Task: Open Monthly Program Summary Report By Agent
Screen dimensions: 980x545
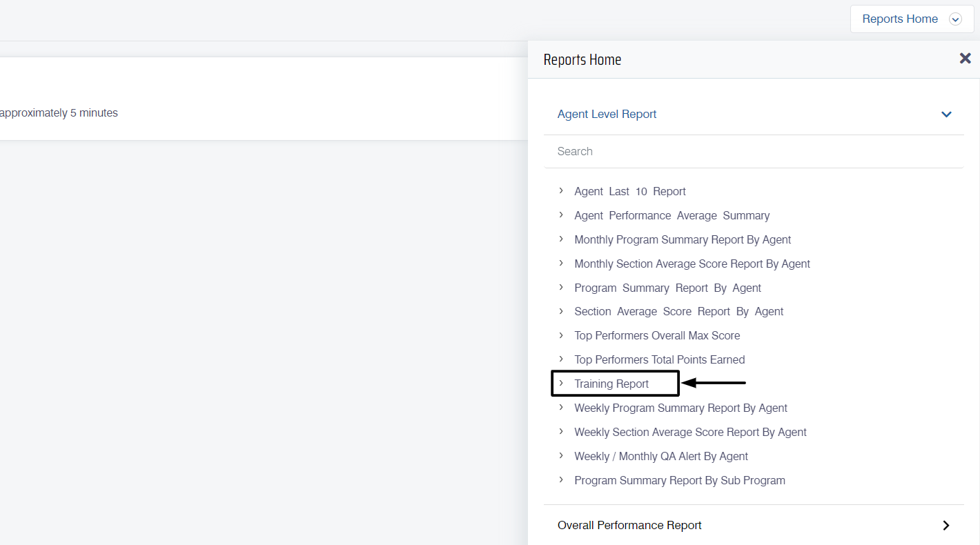Action: click(683, 240)
